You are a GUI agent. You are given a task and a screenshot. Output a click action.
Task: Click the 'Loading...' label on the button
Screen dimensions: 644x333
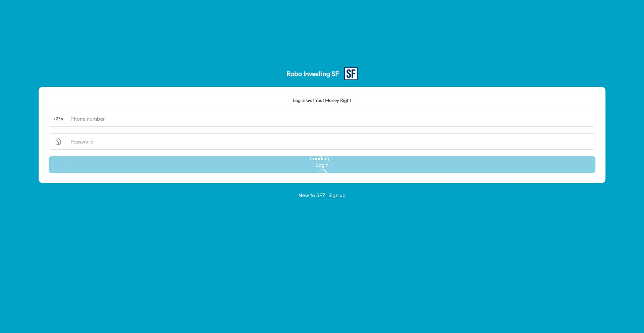[322, 158]
